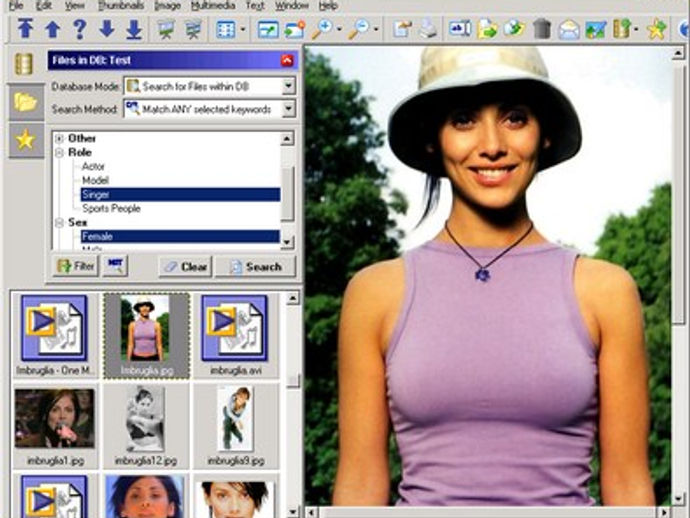
Task: Click the thumbnail list scrollbar handle
Action: pos(293,381)
